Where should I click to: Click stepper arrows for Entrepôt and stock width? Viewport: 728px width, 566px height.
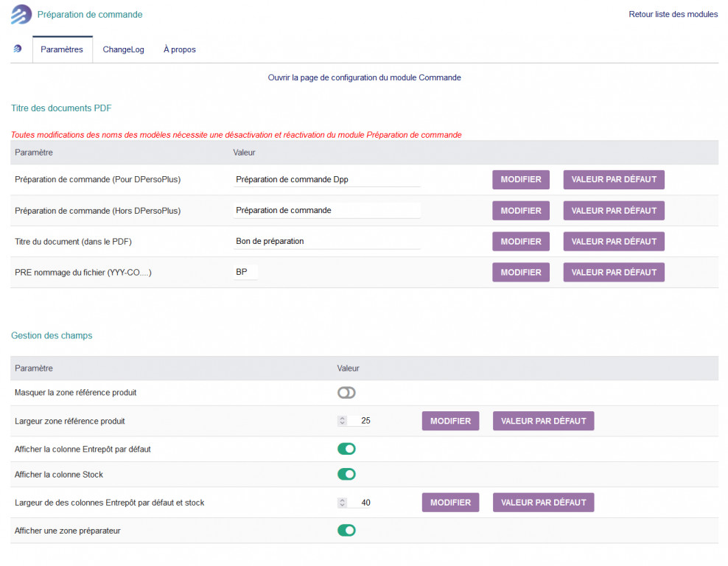342,503
